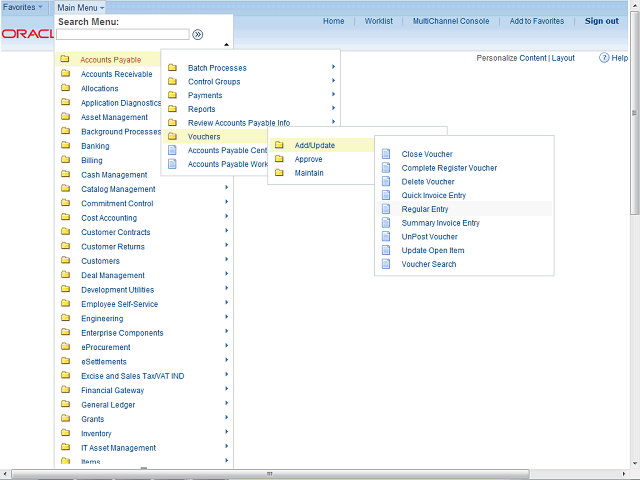Open the Worklist link

coord(379,21)
